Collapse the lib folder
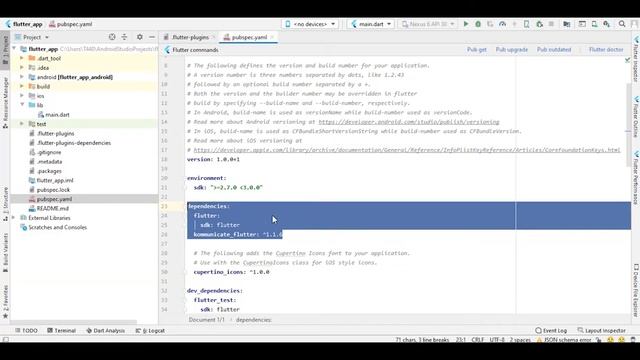This screenshot has width=640, height=360. pyautogui.click(x=22, y=105)
